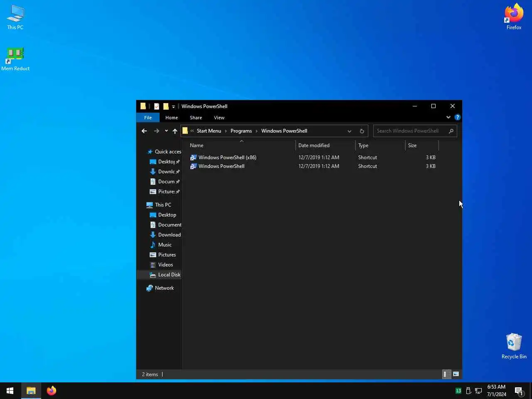Click the Properties quick access toolbar icon

point(156,106)
